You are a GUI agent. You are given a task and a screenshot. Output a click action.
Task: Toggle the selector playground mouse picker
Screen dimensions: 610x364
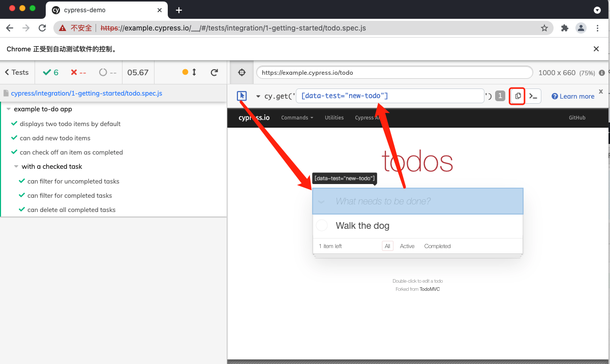tap(242, 96)
